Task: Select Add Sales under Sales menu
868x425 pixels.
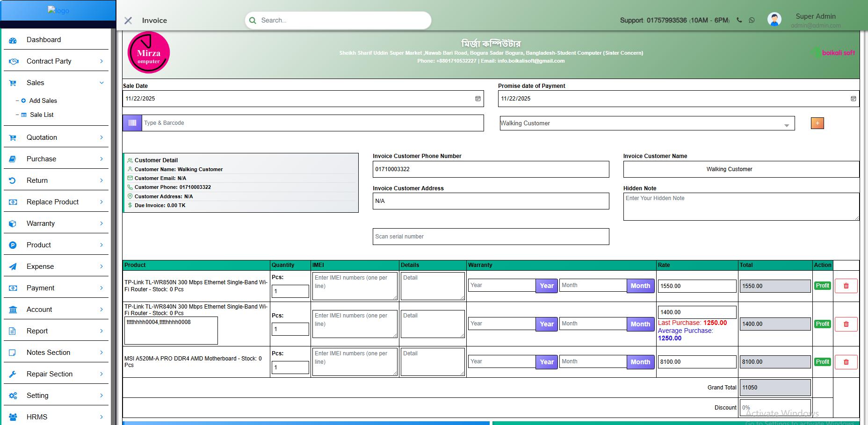Action: (x=43, y=101)
